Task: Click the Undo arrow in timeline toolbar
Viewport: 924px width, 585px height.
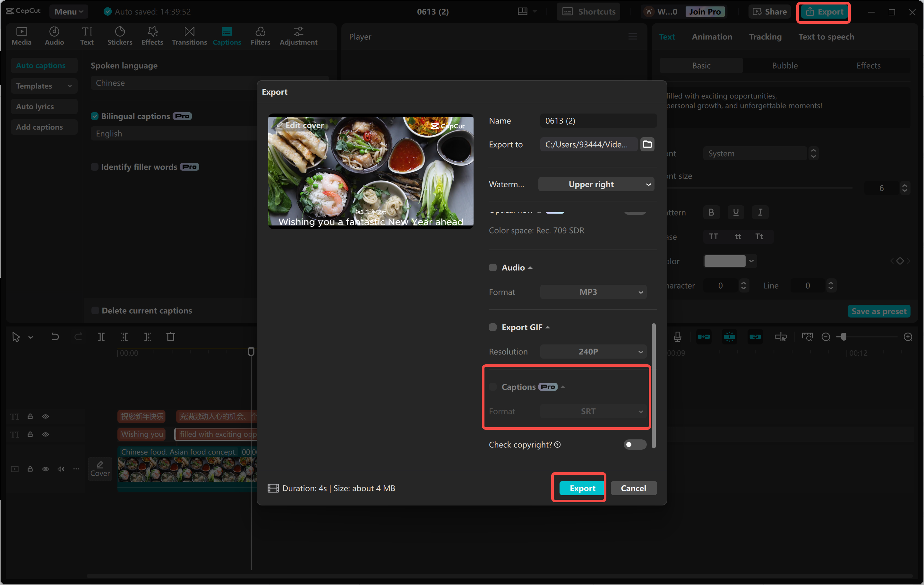Action: tap(55, 337)
